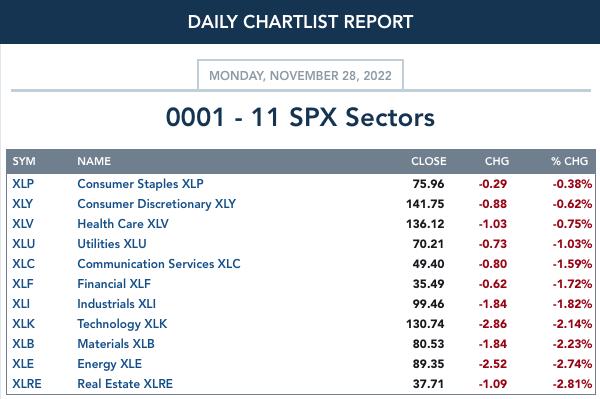Click the 0001 - 11 SPX Sectors title
This screenshot has height=399, width=600.
pos(300,117)
